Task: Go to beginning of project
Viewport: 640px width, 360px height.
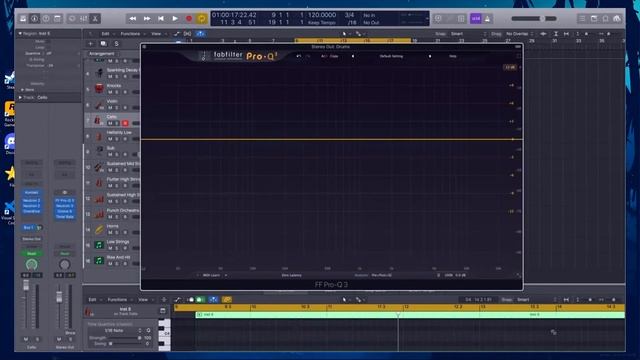Action: pyautogui.click(x=161, y=18)
